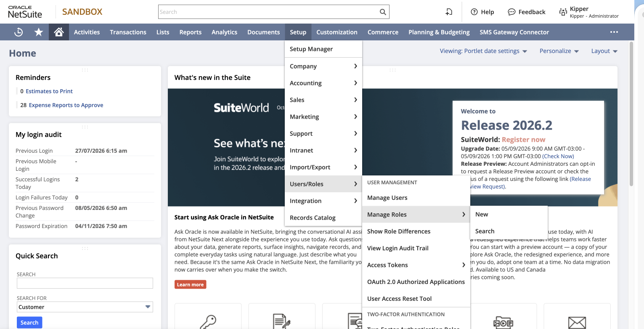This screenshot has width=644, height=329.
Task: Click the Previous Login value 27/07/2026 6:15 am
Action: pos(101,151)
